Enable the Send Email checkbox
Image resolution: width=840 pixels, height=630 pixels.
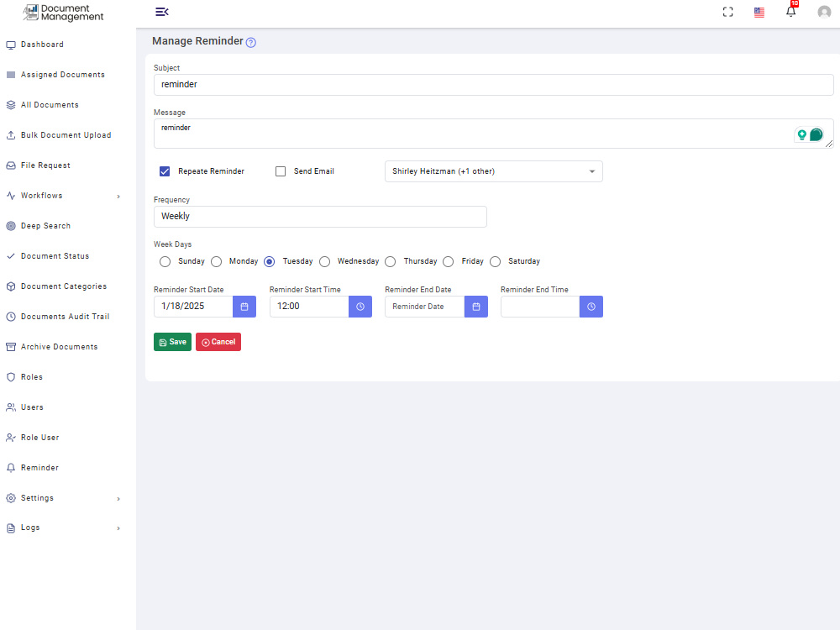[x=281, y=171]
